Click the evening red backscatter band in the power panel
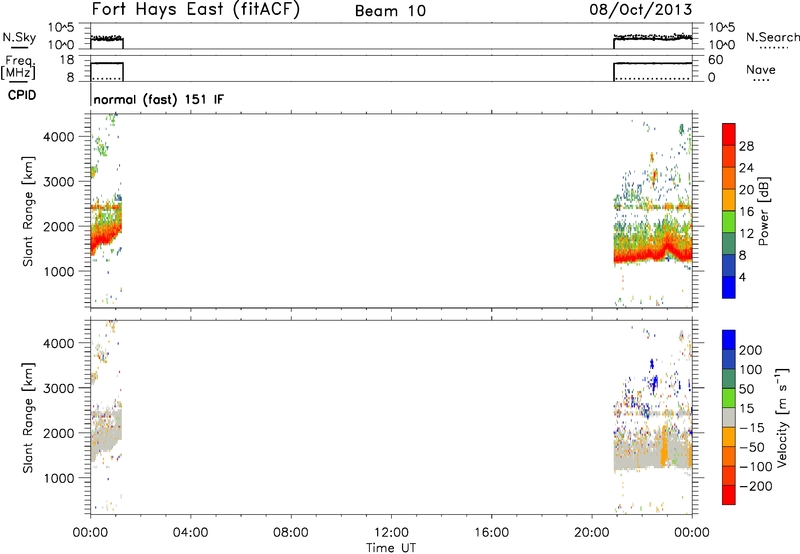This screenshot has width=800, height=554. [653, 255]
